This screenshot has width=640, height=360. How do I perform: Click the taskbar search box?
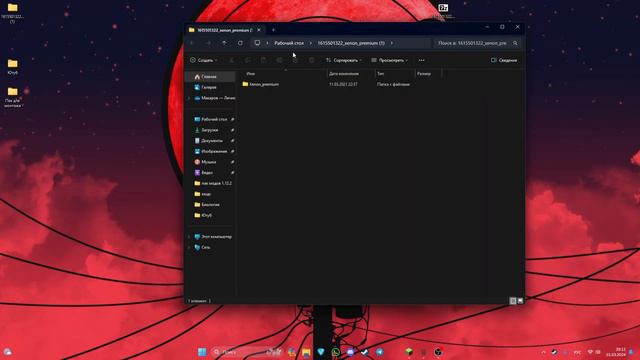tap(248, 352)
